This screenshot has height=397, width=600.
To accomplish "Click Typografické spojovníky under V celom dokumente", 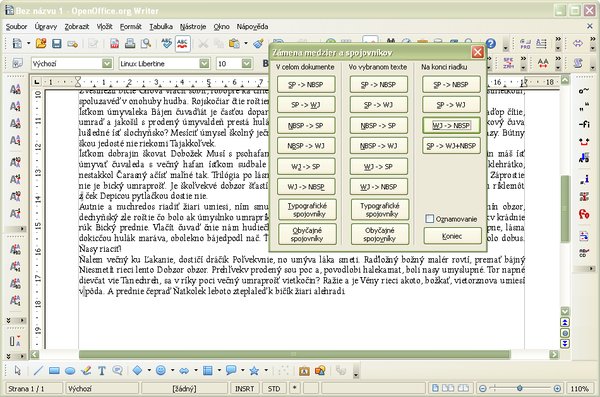I will coord(307,209).
